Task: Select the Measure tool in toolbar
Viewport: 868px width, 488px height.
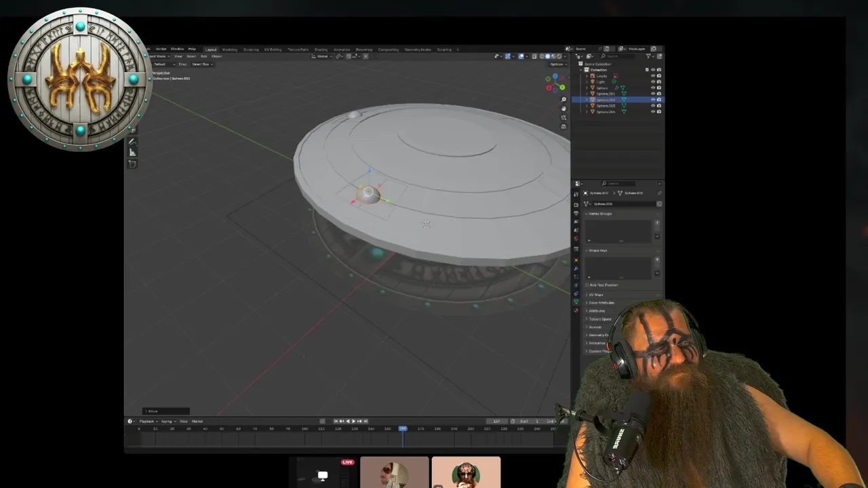Action: (x=132, y=152)
